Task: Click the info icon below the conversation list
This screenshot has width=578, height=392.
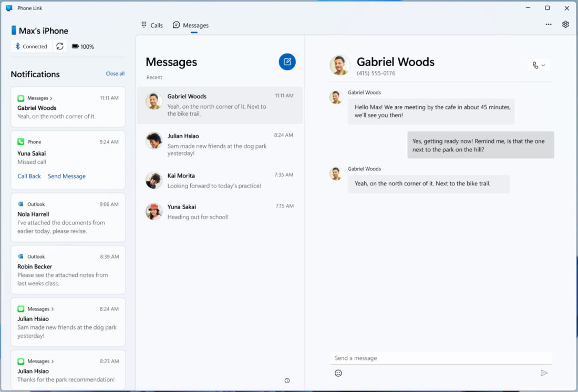Action: tap(287, 380)
